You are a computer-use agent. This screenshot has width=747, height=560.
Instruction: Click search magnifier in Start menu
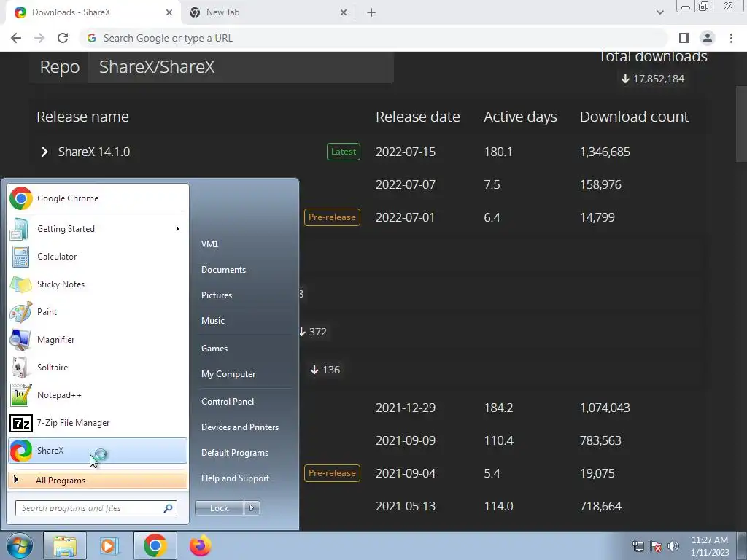click(168, 508)
